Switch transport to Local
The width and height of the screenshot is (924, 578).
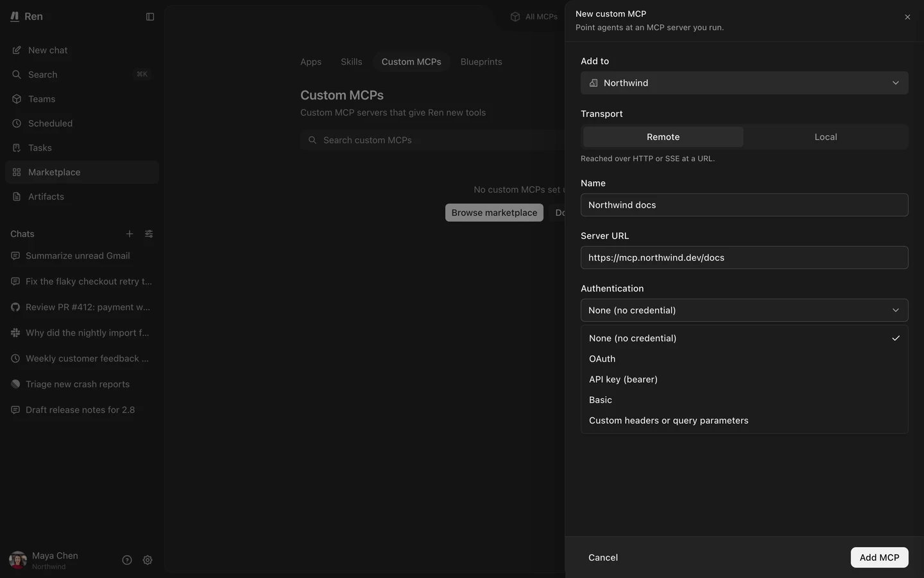tap(826, 137)
